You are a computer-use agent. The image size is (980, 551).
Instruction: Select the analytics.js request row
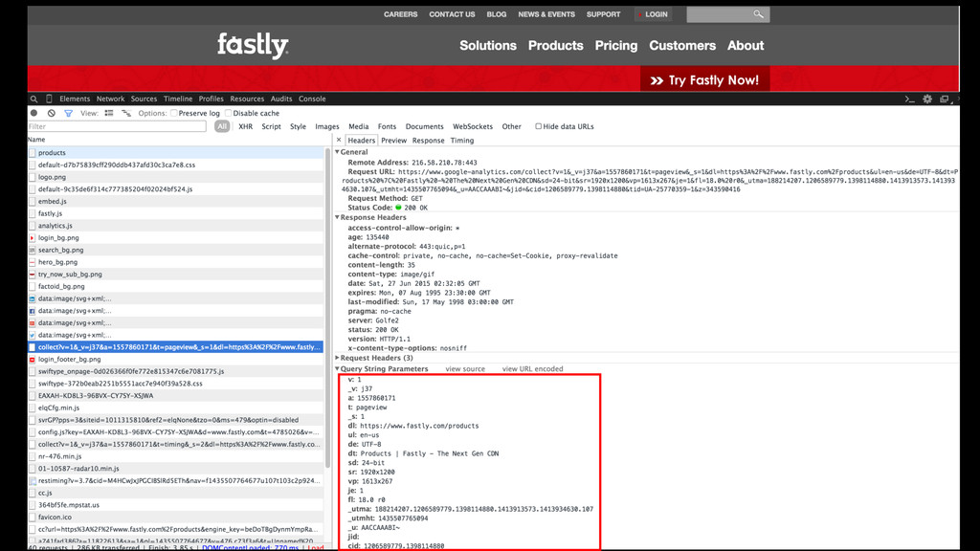(x=176, y=226)
